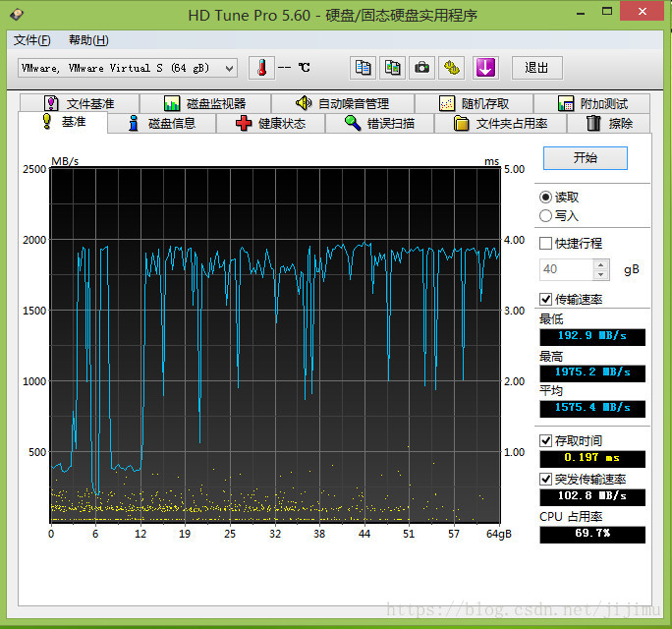Increase short stroke size with up stepper
This screenshot has width=672, height=629.
601,264
